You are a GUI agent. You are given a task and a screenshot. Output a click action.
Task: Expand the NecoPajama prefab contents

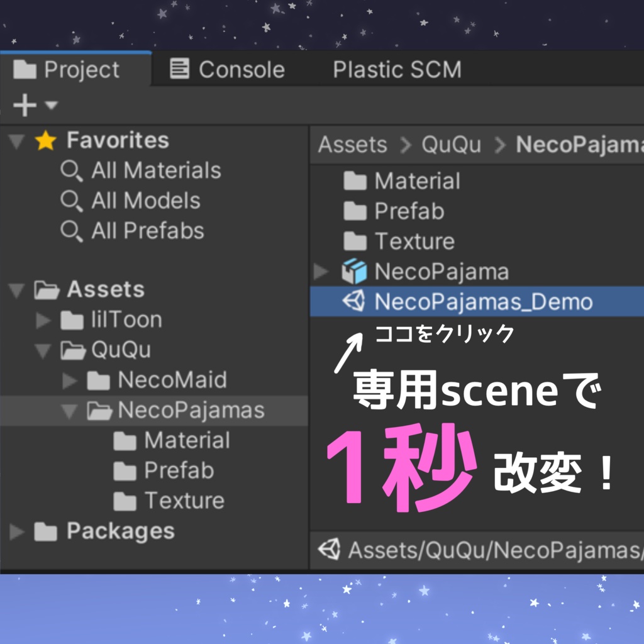(321, 272)
